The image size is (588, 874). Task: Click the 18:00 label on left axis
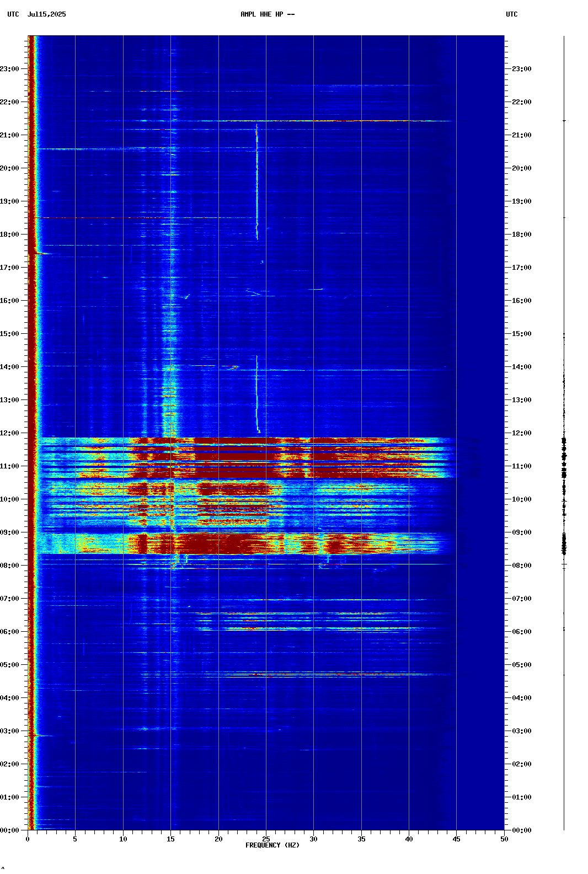pyautogui.click(x=9, y=235)
